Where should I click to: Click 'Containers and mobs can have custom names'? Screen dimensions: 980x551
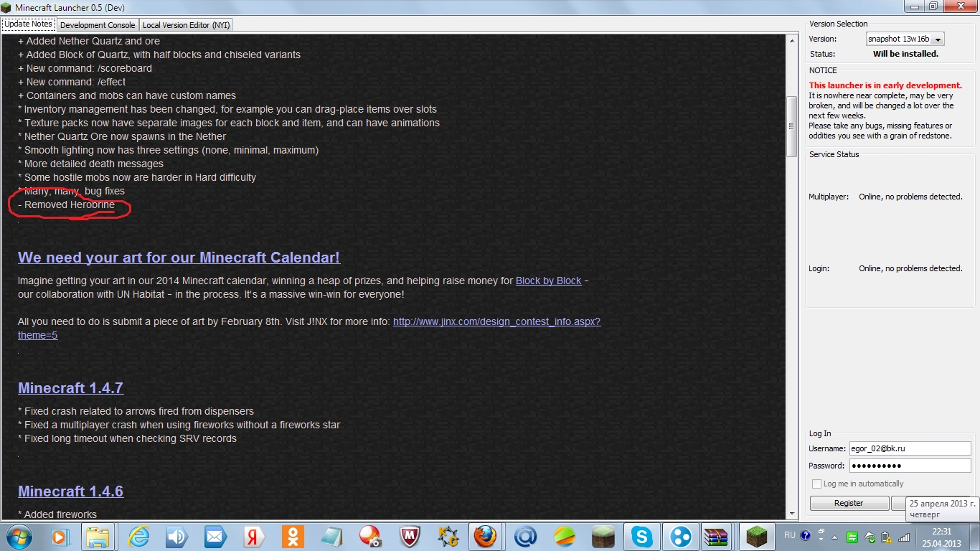127,95
